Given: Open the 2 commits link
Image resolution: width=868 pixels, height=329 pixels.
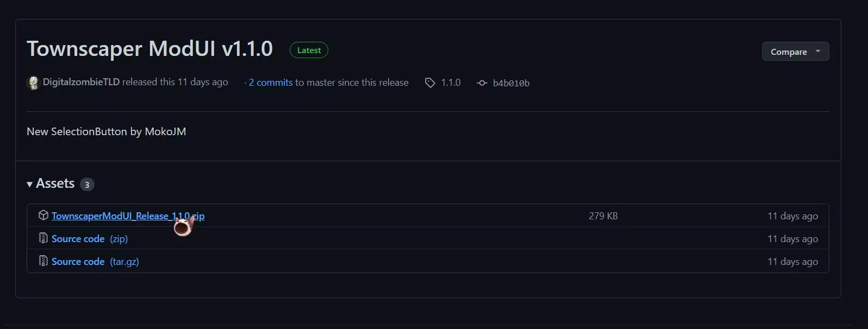Looking at the screenshot, I should (x=271, y=83).
